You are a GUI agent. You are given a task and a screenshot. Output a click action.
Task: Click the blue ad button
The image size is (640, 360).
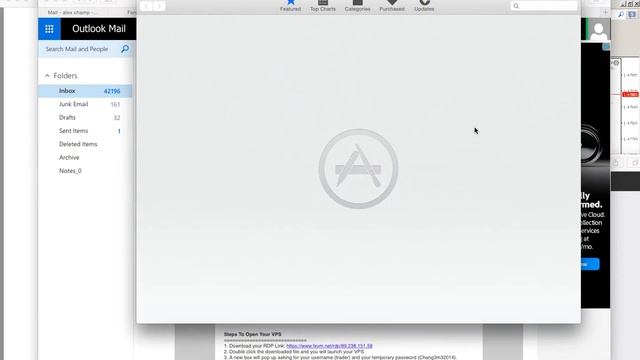pyautogui.click(x=590, y=264)
